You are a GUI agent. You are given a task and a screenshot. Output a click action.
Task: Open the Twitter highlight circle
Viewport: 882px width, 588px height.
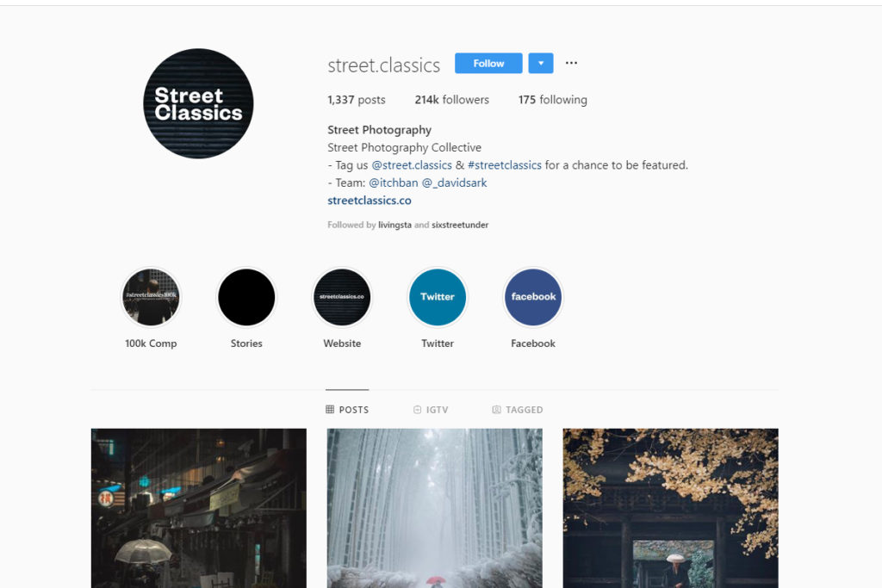point(438,297)
